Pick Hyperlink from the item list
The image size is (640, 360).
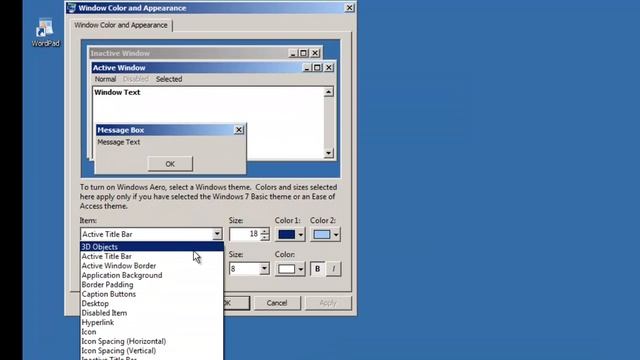coord(152,322)
